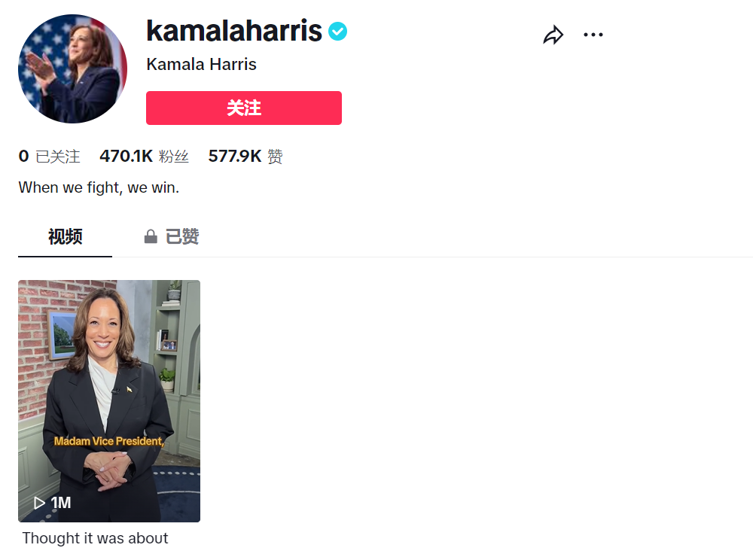Click the bio text 'When we fight, we win.'
This screenshot has height=560, width=753.
click(99, 187)
